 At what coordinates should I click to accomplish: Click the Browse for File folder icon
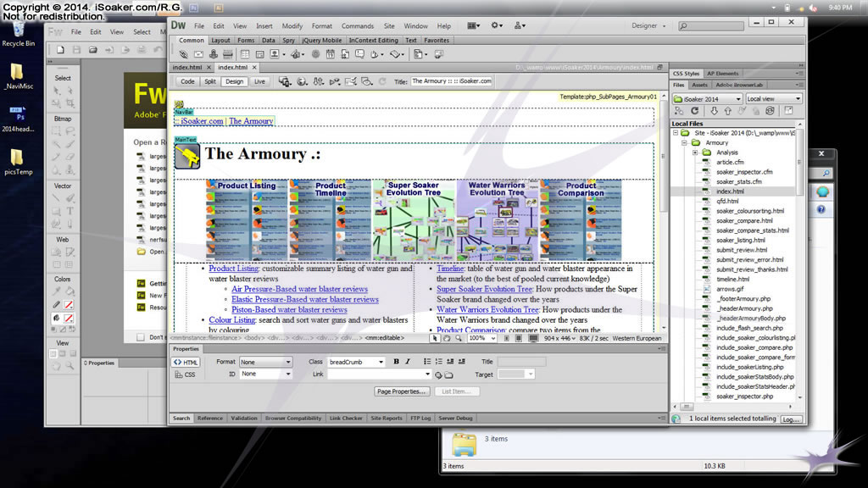pyautogui.click(x=449, y=374)
